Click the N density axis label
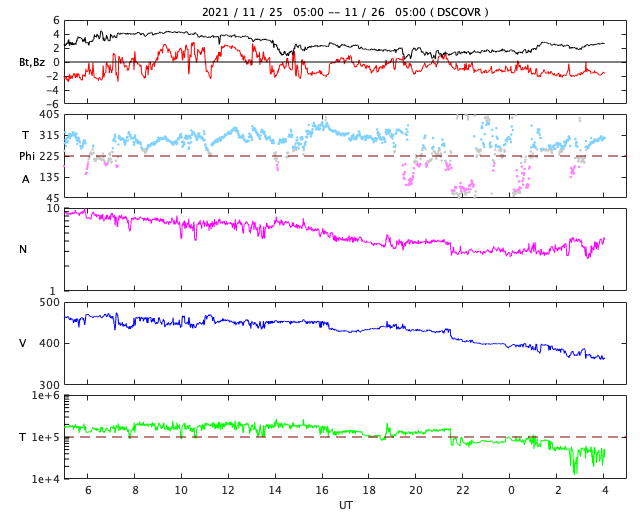 pos(23,249)
